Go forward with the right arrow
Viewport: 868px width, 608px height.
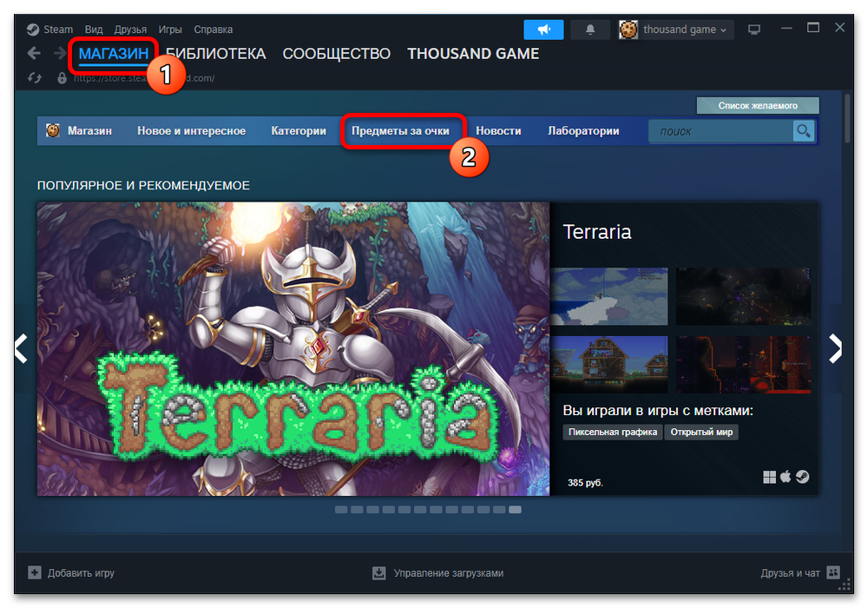tap(60, 54)
